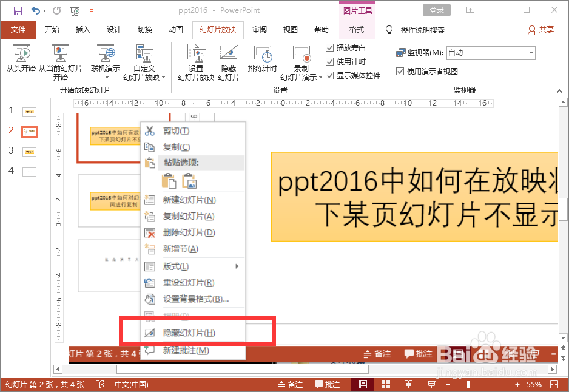This screenshot has width=569, height=392.
Task: Start slideshow from current slide (从当前幻灯片开始)
Action: 61,63
